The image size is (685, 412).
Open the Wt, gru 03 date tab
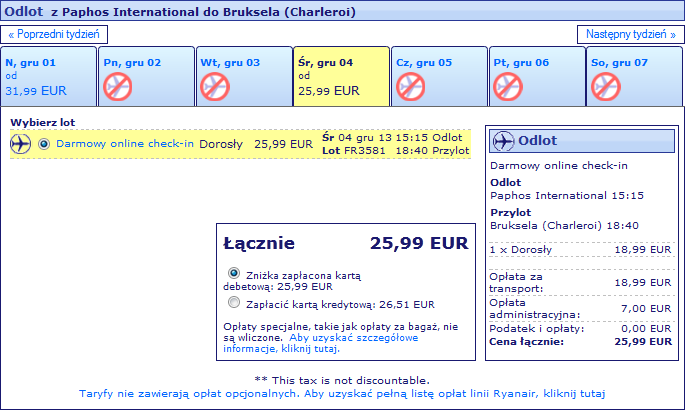pos(244,76)
